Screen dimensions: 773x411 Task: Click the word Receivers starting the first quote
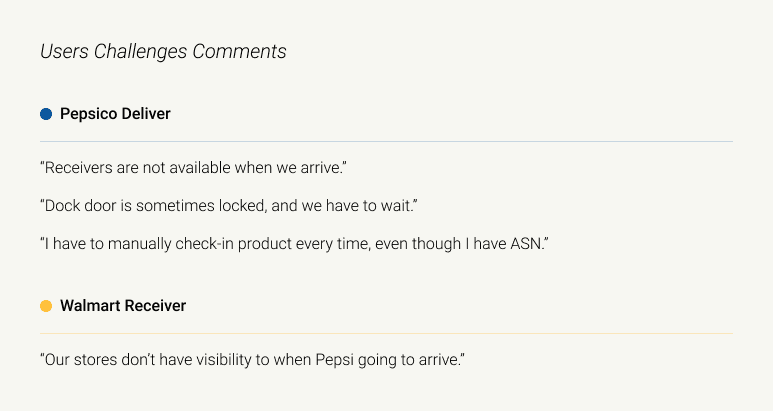[78, 168]
